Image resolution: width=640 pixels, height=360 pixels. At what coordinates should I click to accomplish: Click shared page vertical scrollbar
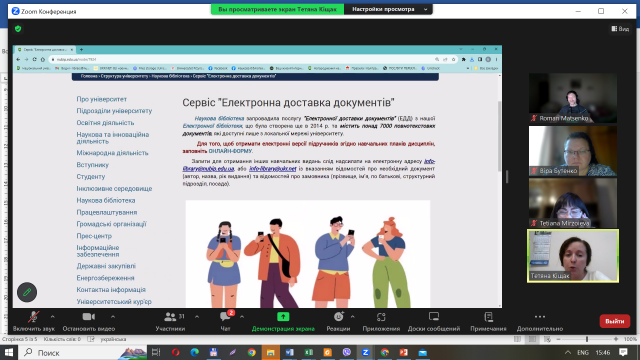click(499, 137)
